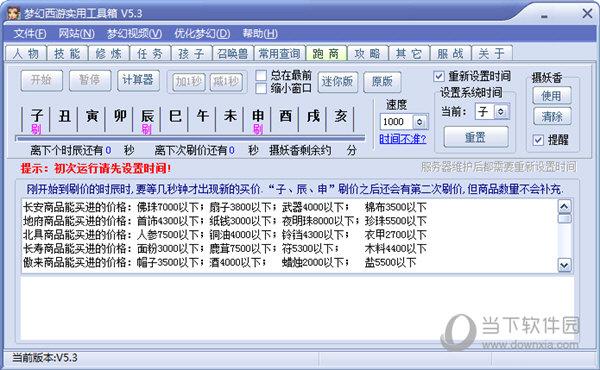Click the 申 time marker

(258, 116)
